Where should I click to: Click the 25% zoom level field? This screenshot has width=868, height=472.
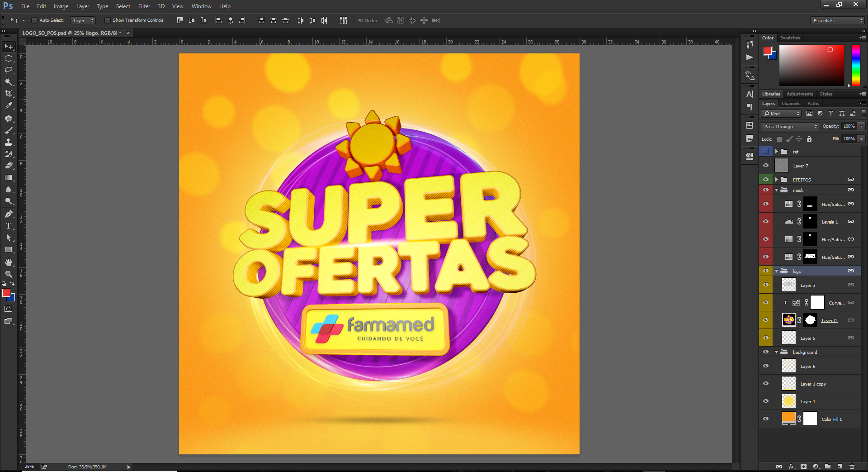point(29,467)
